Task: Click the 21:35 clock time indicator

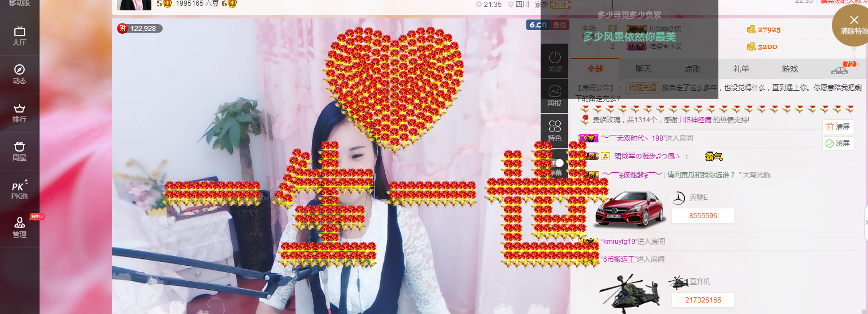Action: [489, 5]
